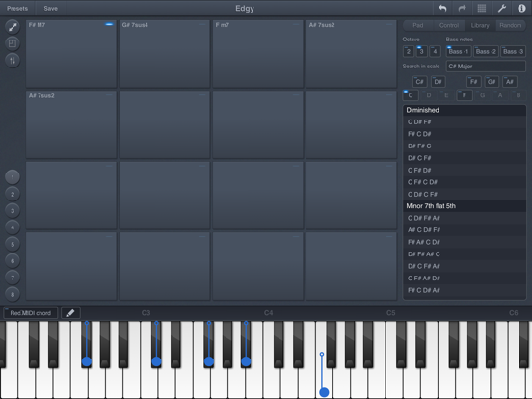The height and width of the screenshot is (399, 532).
Task: Click the redo arrow icon
Action: point(462,8)
